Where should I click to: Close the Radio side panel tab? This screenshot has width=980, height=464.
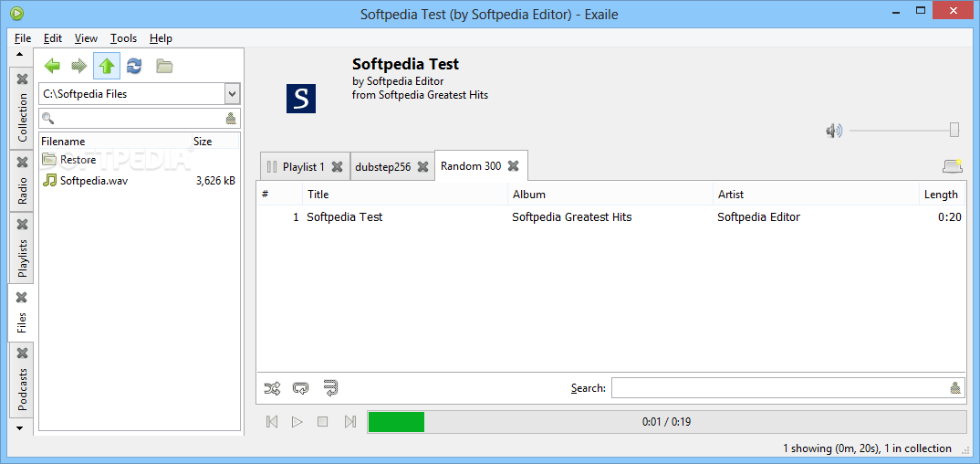click(x=23, y=163)
